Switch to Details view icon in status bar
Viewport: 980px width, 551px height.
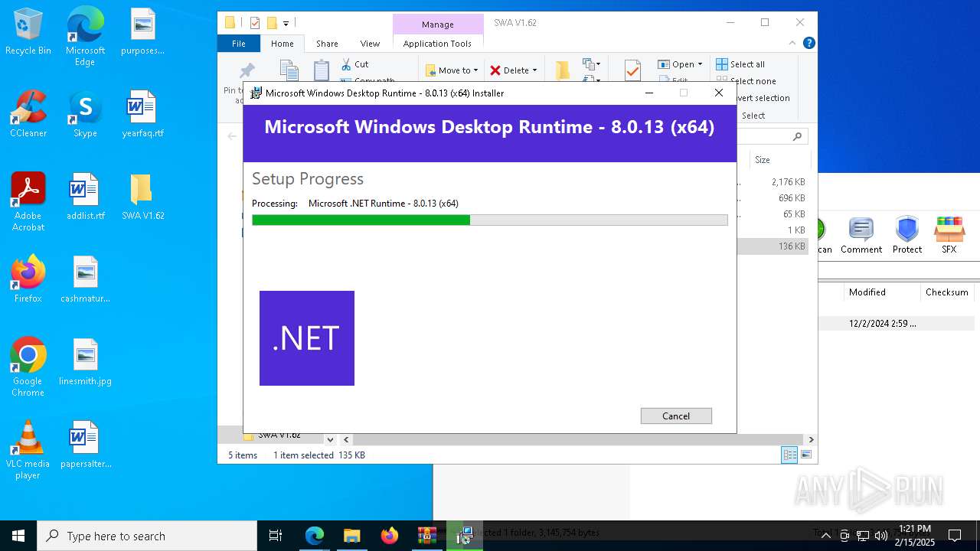click(x=789, y=455)
